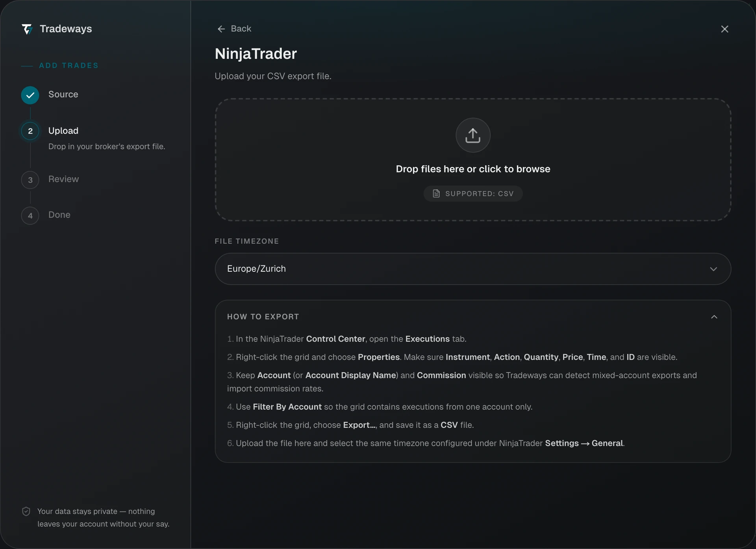Click export step 5 about saving as CSV
Image resolution: width=756 pixels, height=549 pixels.
(x=350, y=425)
